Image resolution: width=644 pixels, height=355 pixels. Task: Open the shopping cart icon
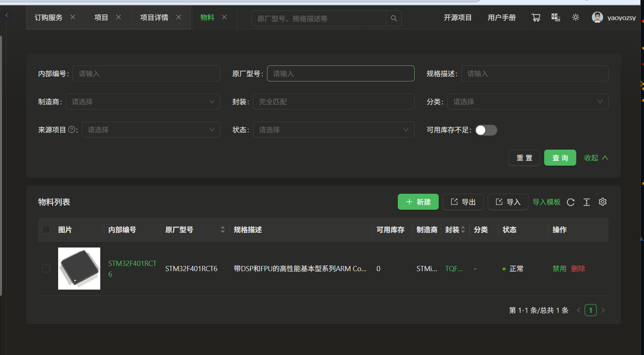536,18
